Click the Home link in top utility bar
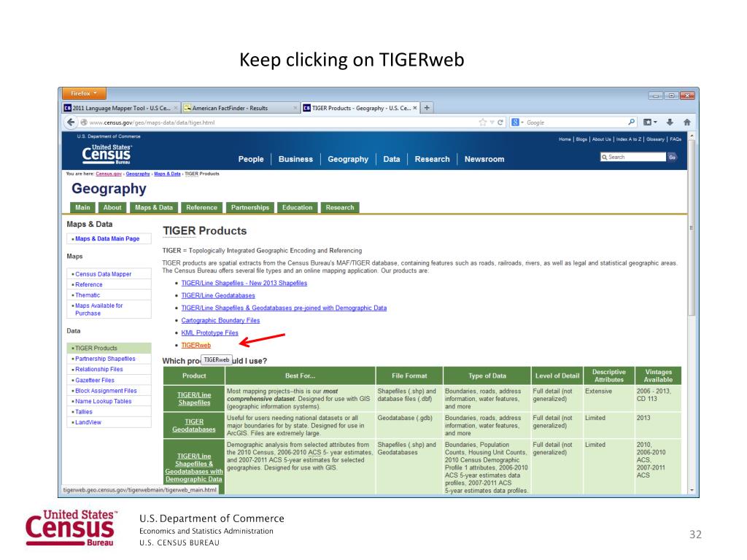This screenshot has width=747, height=560. pos(565,139)
